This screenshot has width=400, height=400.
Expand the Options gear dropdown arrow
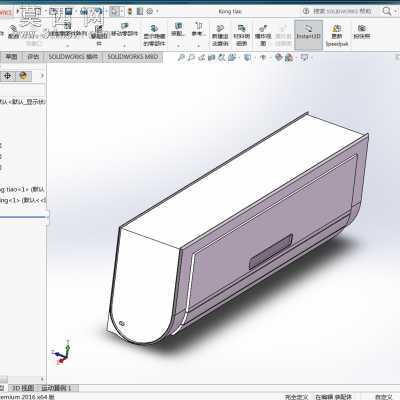157,11
